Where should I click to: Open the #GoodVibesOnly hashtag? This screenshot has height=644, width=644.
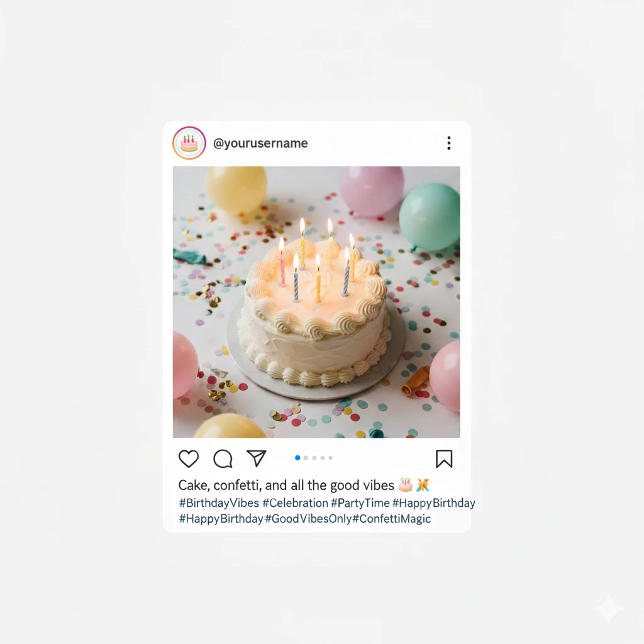point(308,519)
